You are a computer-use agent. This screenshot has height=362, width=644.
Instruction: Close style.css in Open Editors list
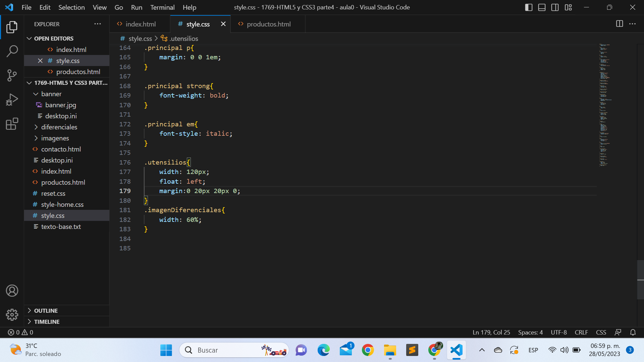pos(40,61)
